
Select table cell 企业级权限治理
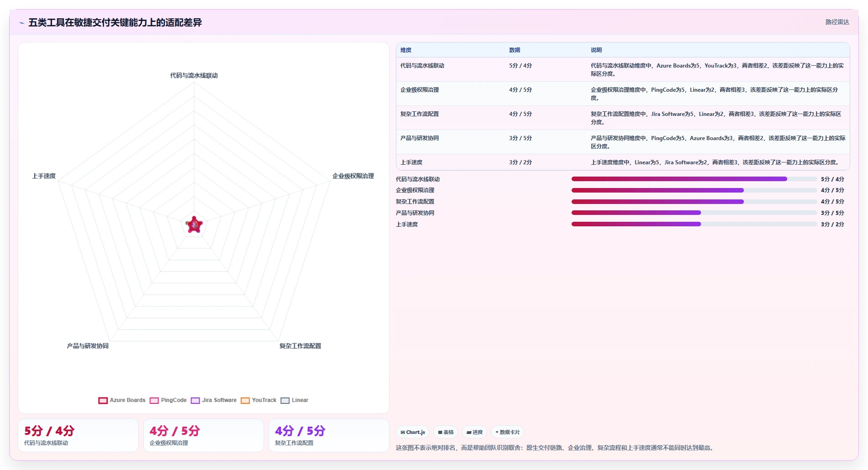[420, 90]
